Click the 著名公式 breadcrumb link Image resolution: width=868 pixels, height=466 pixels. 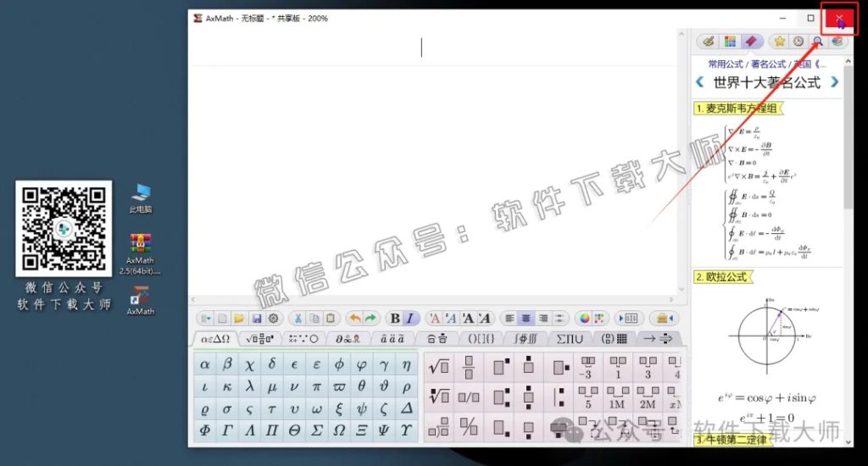tap(768, 64)
